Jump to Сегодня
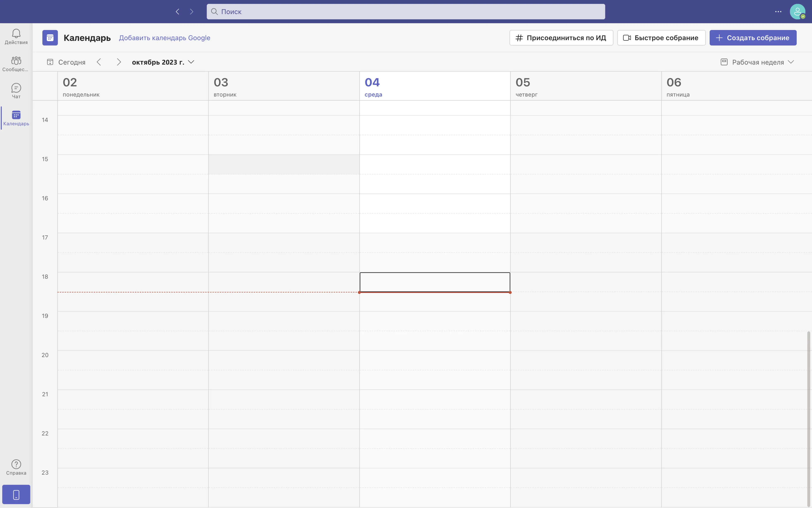Image resolution: width=812 pixels, height=508 pixels. pyautogui.click(x=66, y=62)
